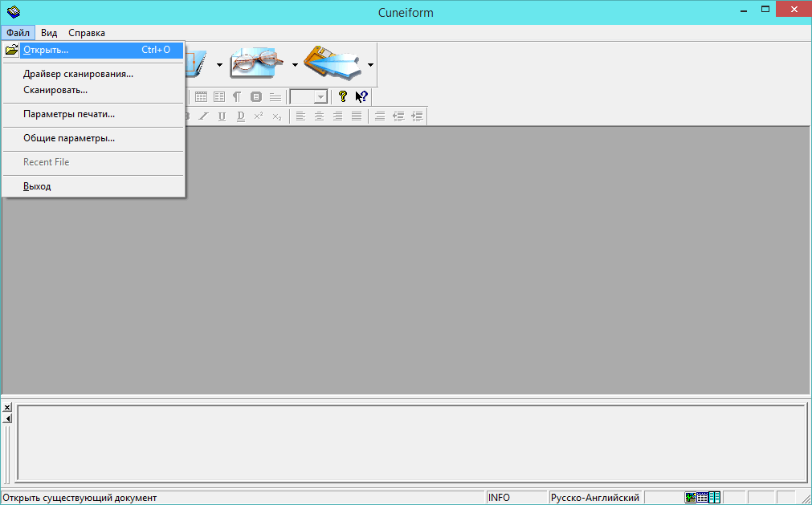Click the two-column icon in status bar

[x=714, y=498]
